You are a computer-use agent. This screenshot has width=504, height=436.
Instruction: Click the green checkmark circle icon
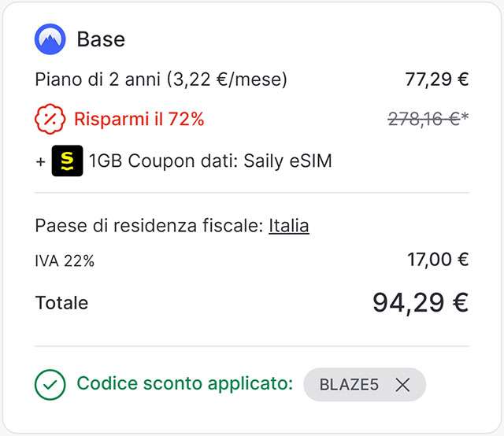[50, 385]
